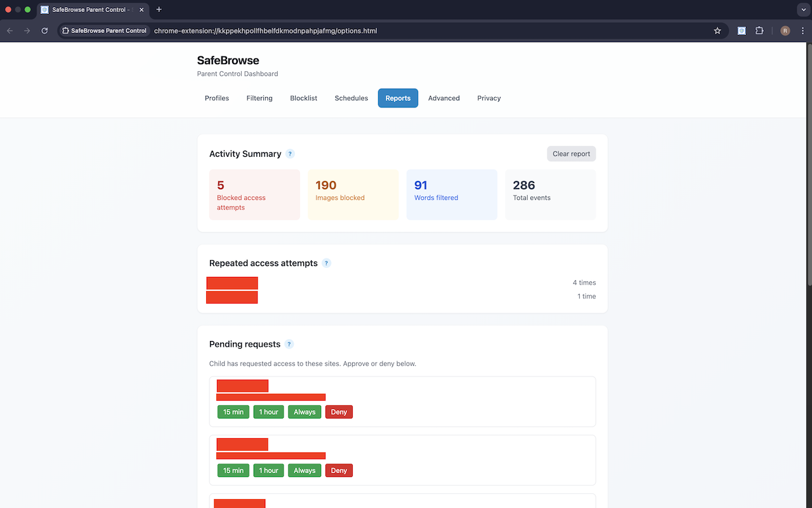Select the Reports tab
Screen dimensions: 812x508
pos(398,98)
